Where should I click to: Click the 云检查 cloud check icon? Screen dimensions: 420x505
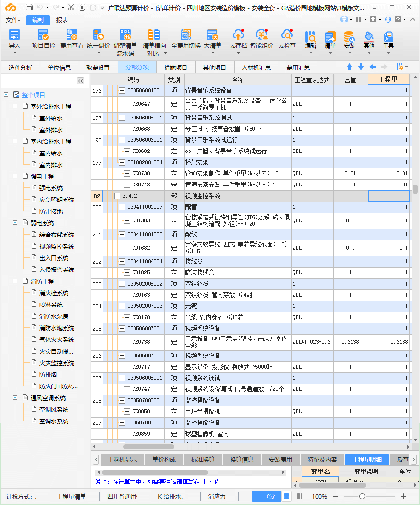coord(286,35)
